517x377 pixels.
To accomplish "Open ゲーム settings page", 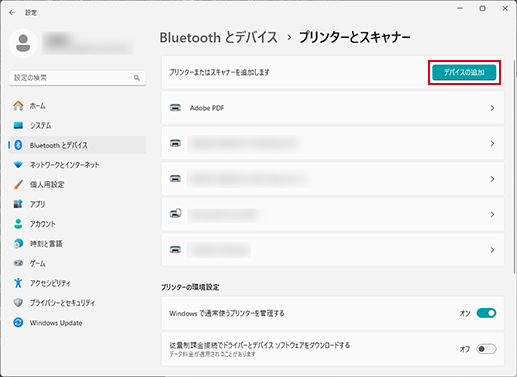I will tap(77, 263).
